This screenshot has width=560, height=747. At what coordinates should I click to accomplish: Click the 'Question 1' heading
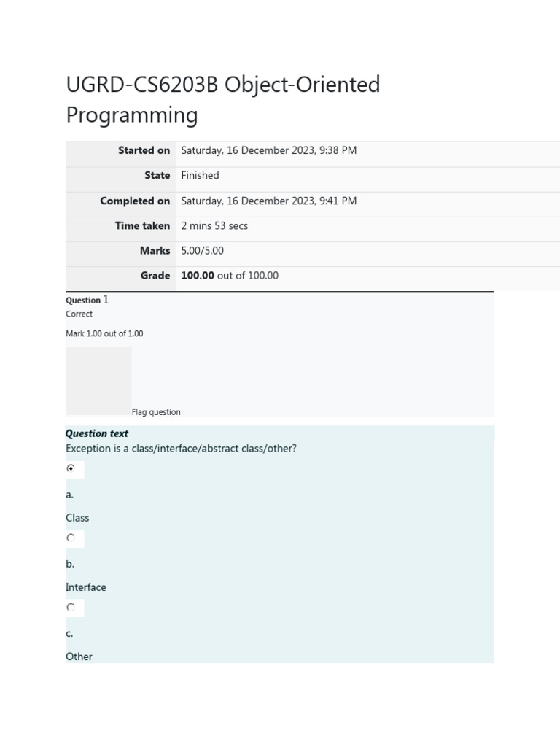87,300
